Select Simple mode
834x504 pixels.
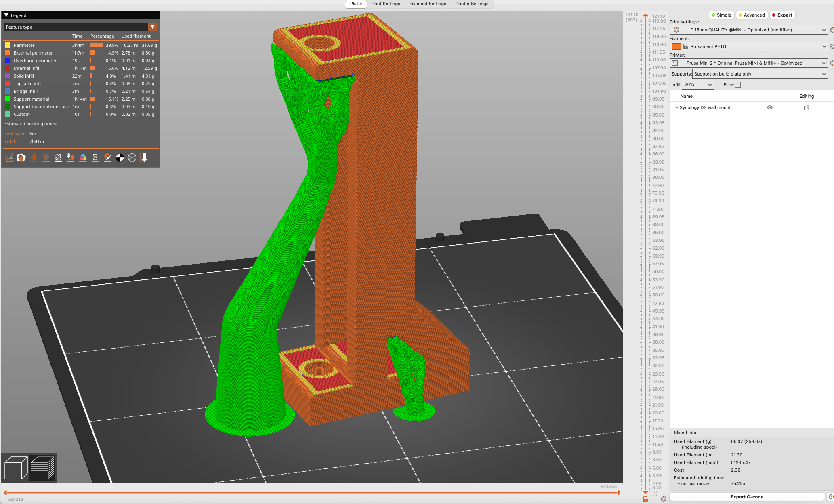pyautogui.click(x=721, y=15)
